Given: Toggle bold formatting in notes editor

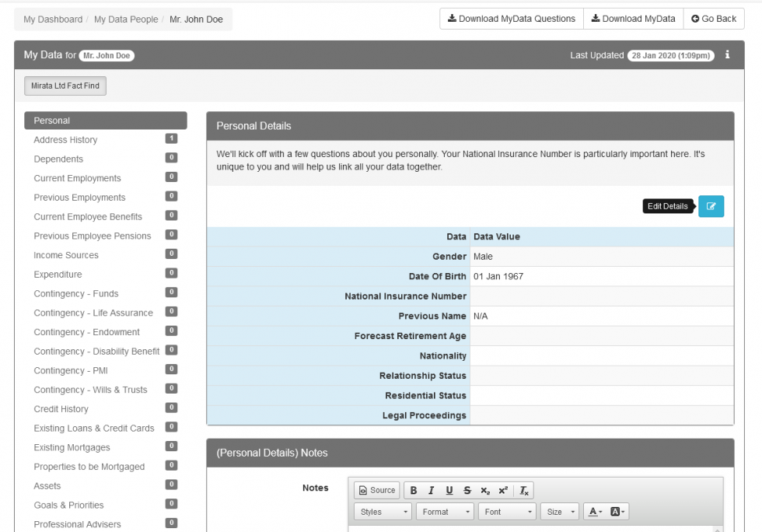Looking at the screenshot, I should tap(414, 490).
